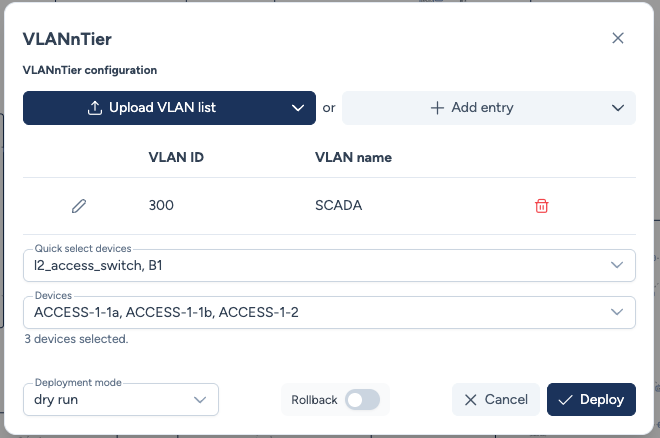Viewport: 660px width, 438px height.
Task: Select the SCADA VLAN name cell
Action: [x=338, y=206]
